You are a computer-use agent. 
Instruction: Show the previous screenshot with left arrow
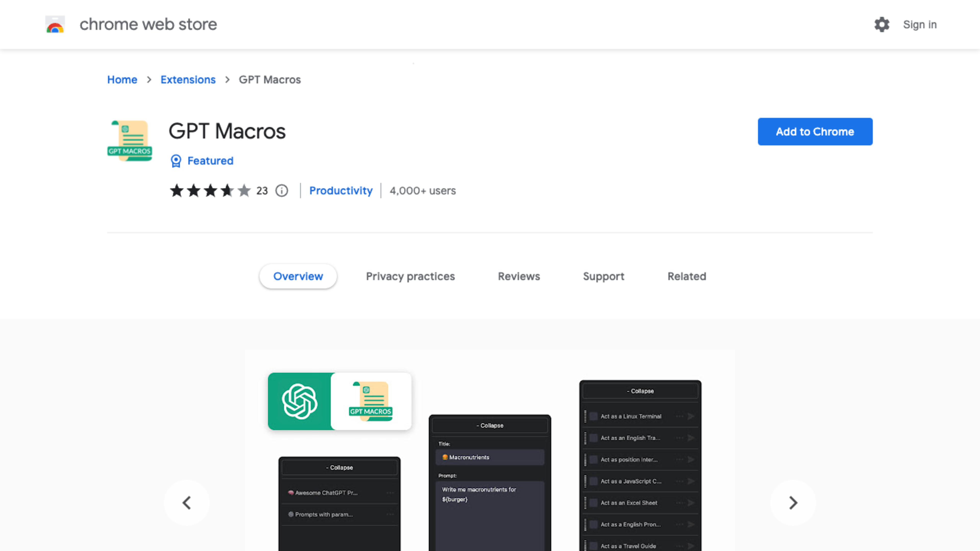pyautogui.click(x=186, y=503)
